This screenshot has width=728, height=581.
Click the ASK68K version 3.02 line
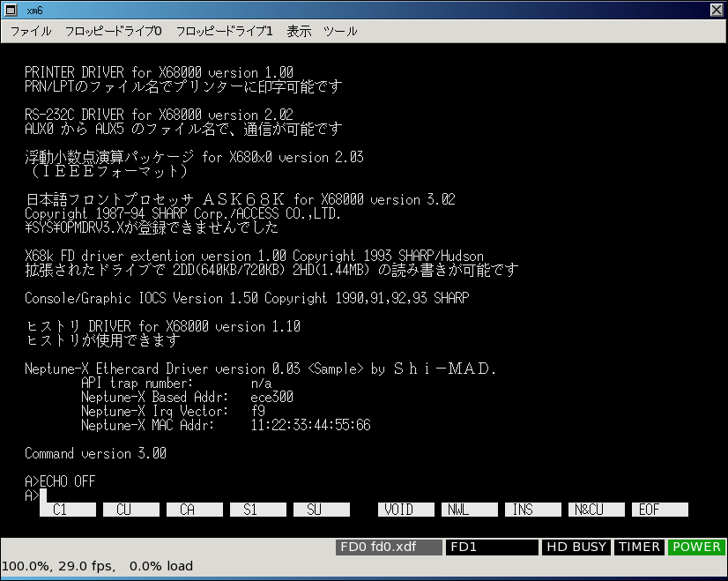coord(240,200)
